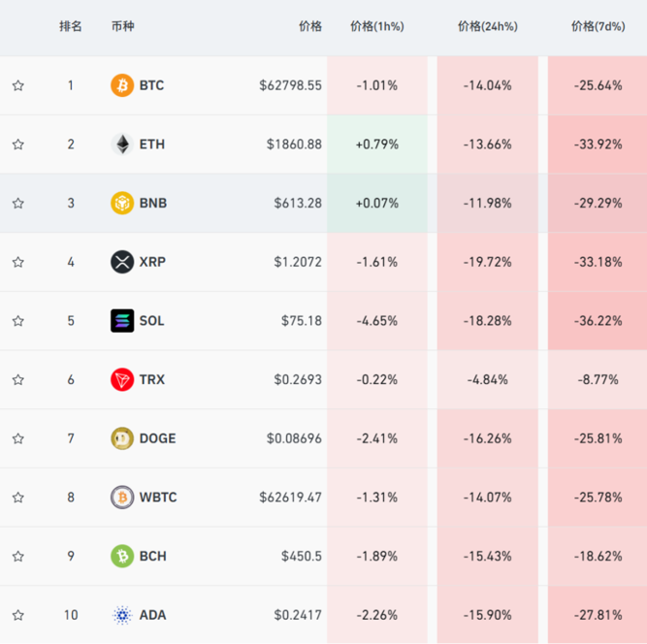Click the SOL 7d change cell -36.22%

[x=598, y=321]
